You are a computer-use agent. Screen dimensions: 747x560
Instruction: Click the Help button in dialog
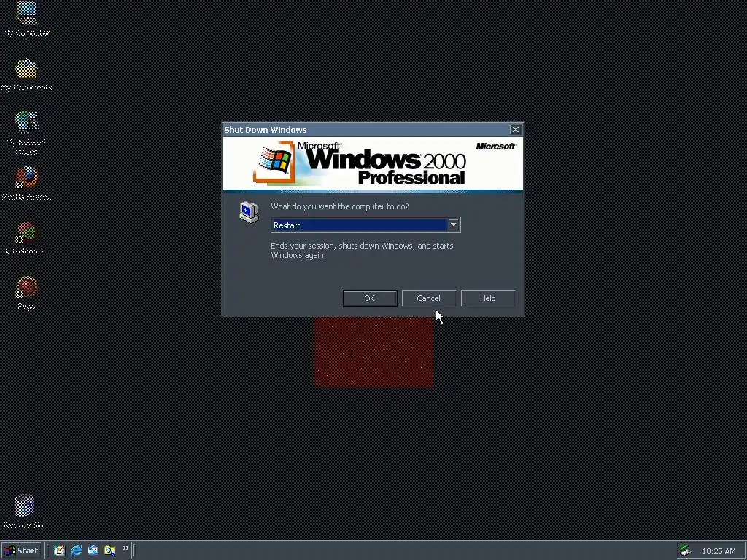point(487,298)
